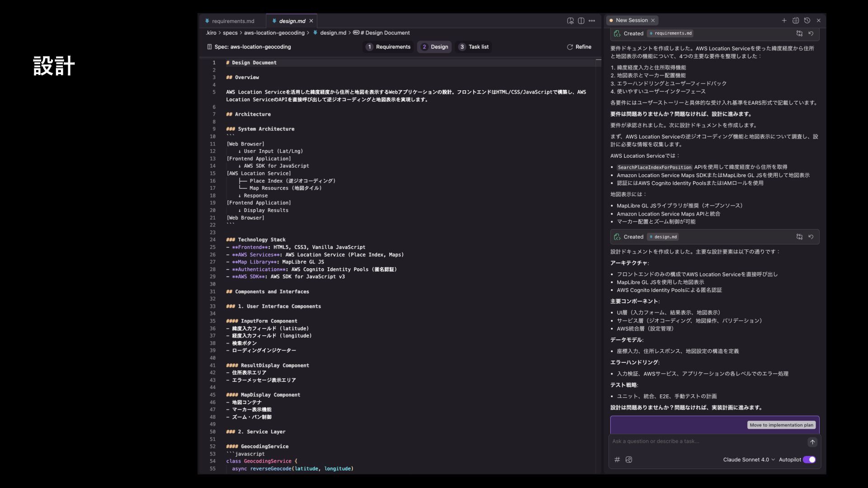Open the task list icon in chat header
The height and width of the screenshot is (488, 868).
[x=796, y=20]
